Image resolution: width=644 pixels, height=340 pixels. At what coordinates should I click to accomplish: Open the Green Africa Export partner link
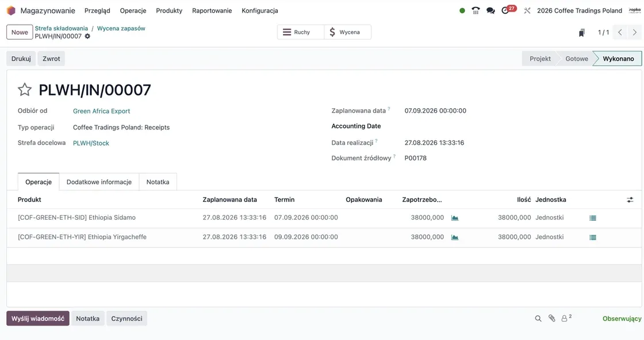(101, 111)
